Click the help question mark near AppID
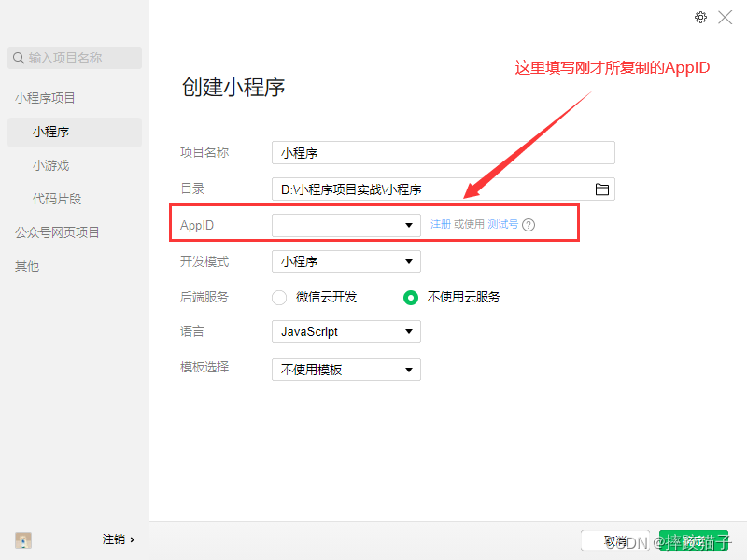 click(529, 225)
